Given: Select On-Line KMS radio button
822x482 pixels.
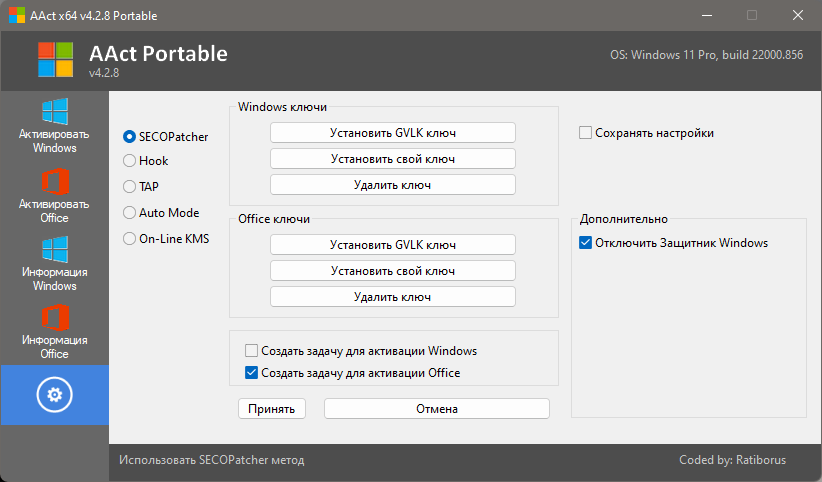Looking at the screenshot, I should pyautogui.click(x=129, y=239).
